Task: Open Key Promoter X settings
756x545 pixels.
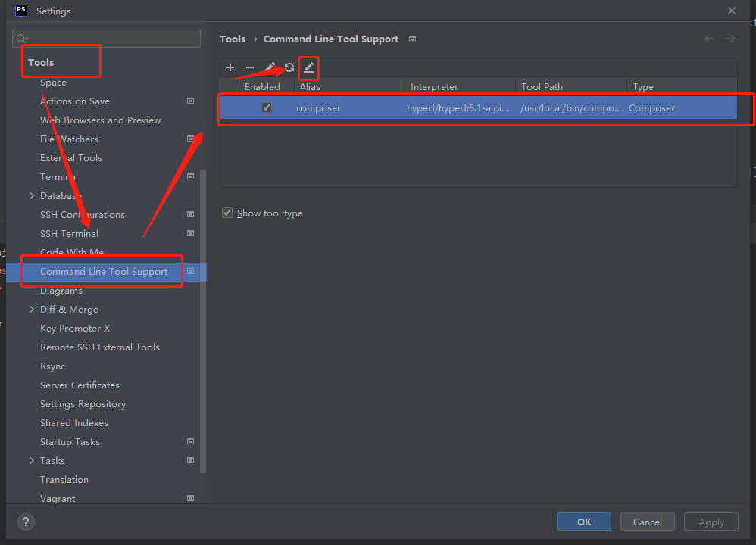Action: tap(75, 329)
